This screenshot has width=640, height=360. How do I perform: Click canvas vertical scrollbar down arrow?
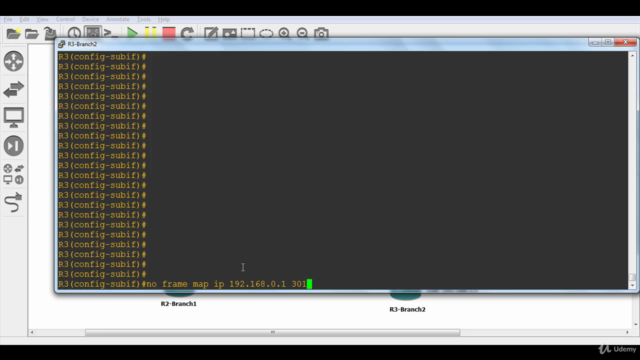[636, 324]
